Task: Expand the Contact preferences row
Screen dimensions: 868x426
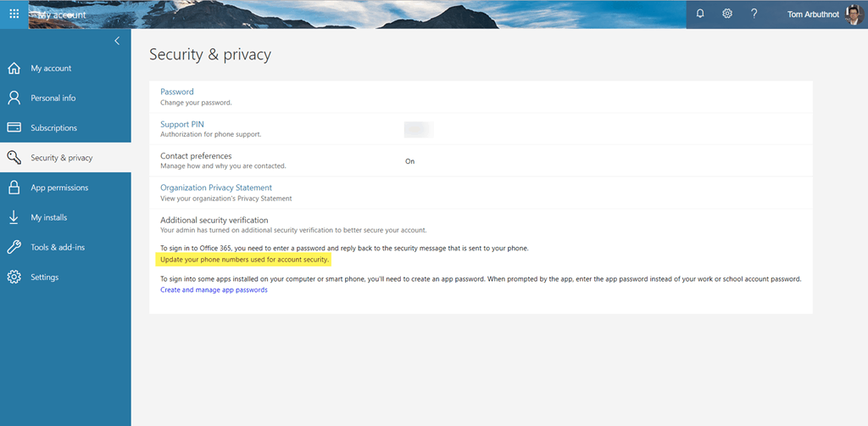Action: click(x=196, y=156)
